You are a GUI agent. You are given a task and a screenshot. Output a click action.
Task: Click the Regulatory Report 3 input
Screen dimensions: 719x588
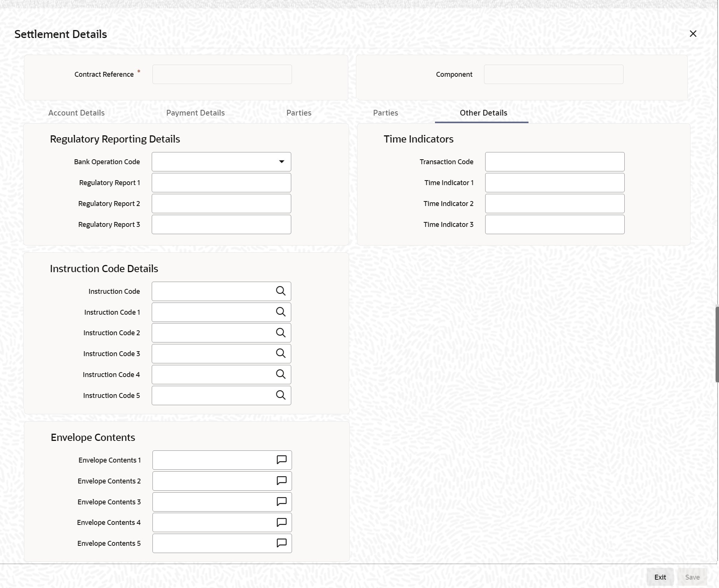point(221,225)
